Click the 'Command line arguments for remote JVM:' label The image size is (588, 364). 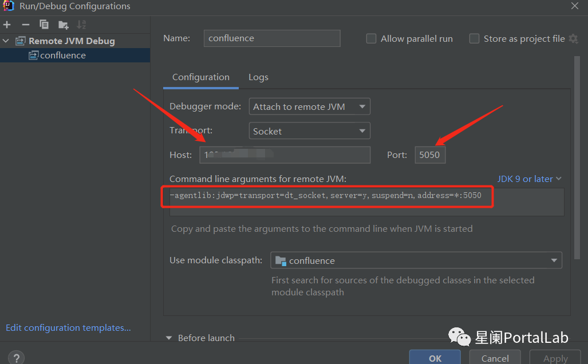point(258,179)
